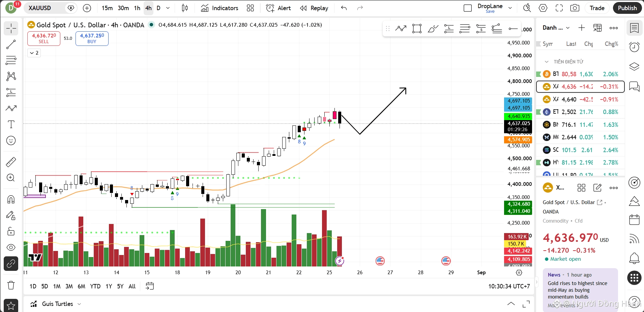Image resolution: width=644 pixels, height=312 pixels.
Task: Open the go to date picker
Action: 150,286
